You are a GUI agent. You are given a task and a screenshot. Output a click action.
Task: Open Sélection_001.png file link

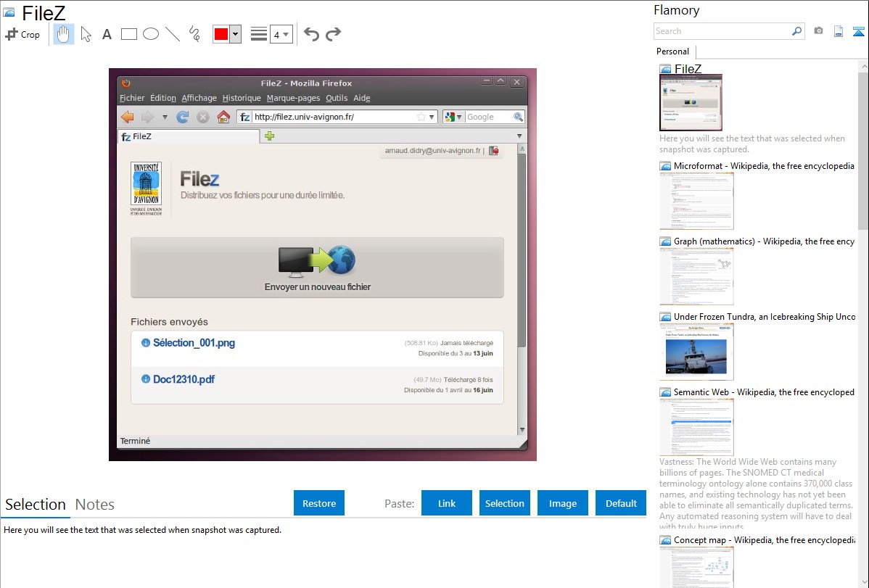pos(194,343)
